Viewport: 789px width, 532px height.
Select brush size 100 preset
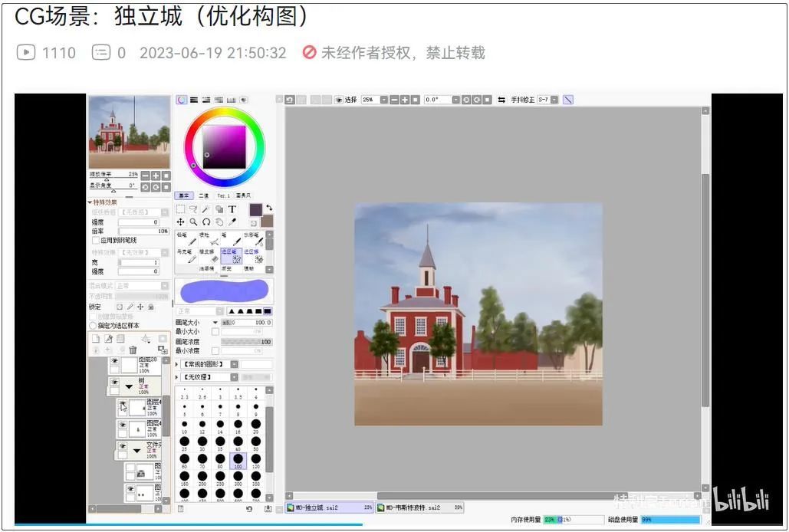point(238,460)
